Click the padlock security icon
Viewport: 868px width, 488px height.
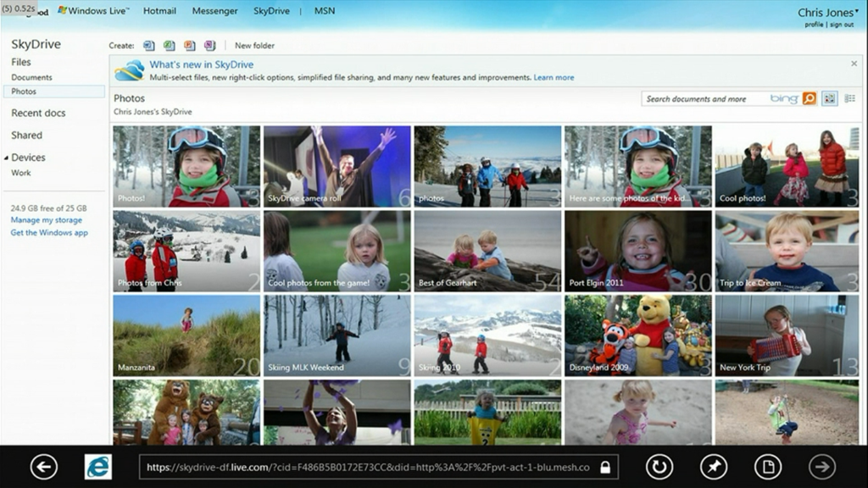[x=605, y=468]
